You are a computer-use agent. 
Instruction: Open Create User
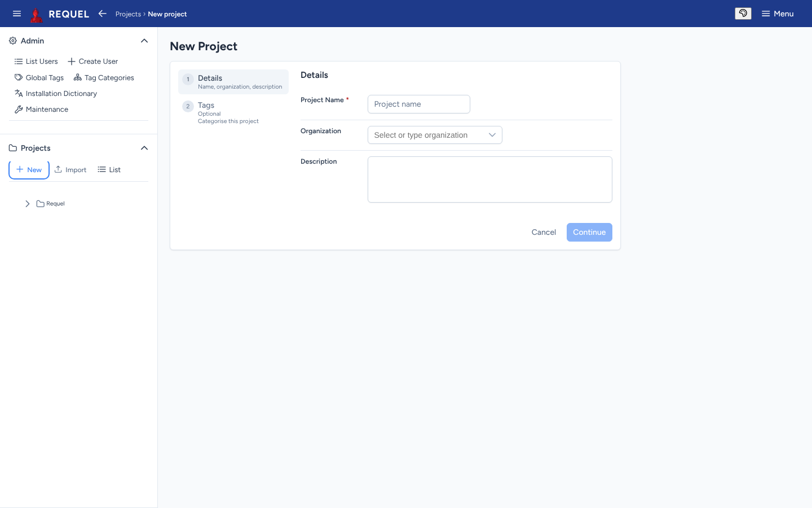click(x=93, y=62)
